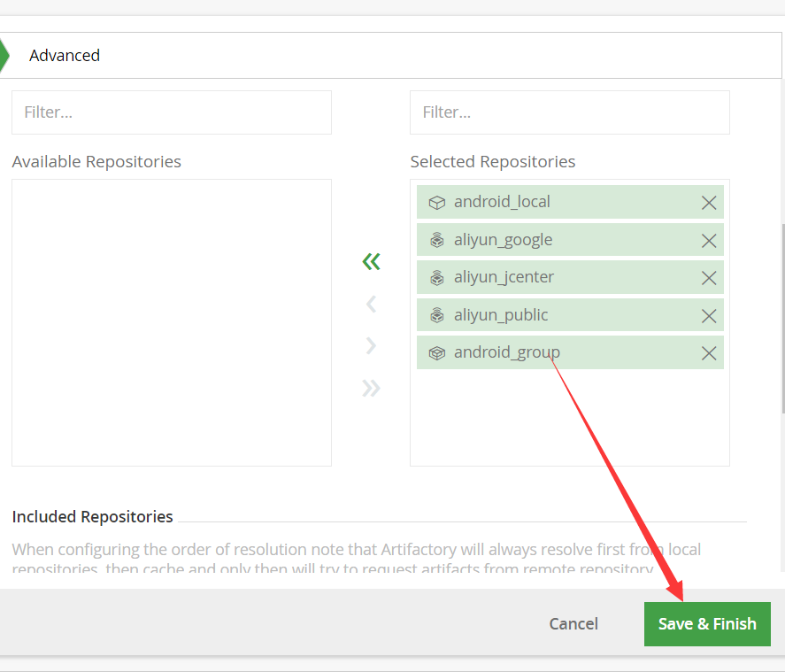Remove aliyun_public from selected repositories

pos(708,316)
